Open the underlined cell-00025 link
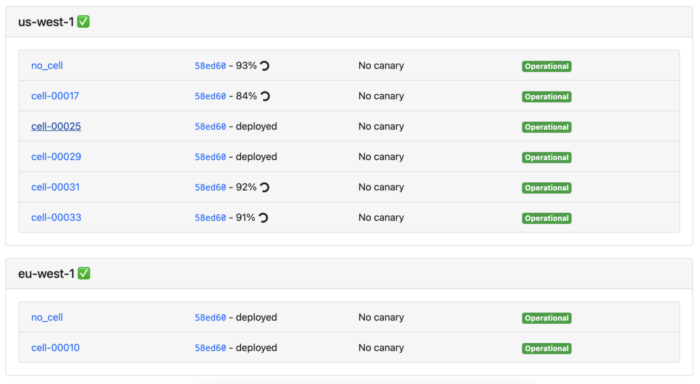700x384 pixels. point(56,126)
